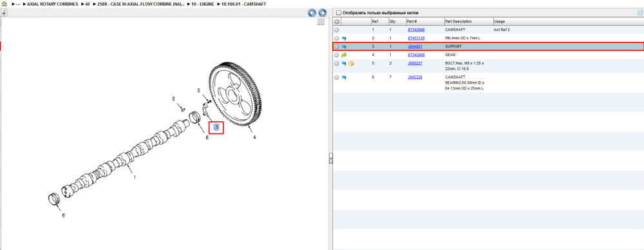644x250 pixels.
Task: Click the blue arrow icon in CAMSHAFT BEARING row
Action: pos(344,77)
